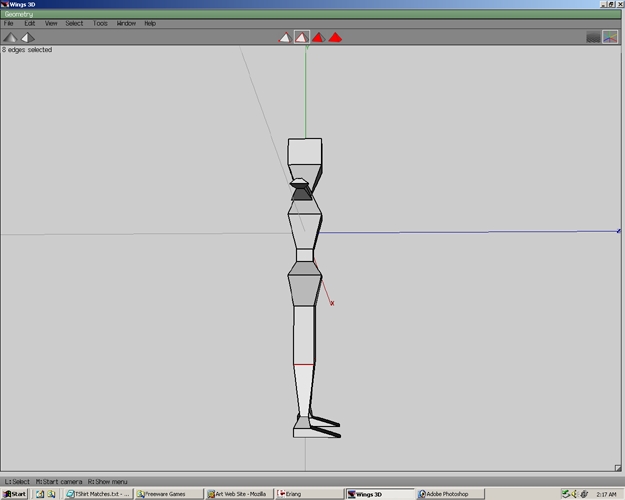
Task: Click the speaker volume tray icon
Action: click(574, 494)
